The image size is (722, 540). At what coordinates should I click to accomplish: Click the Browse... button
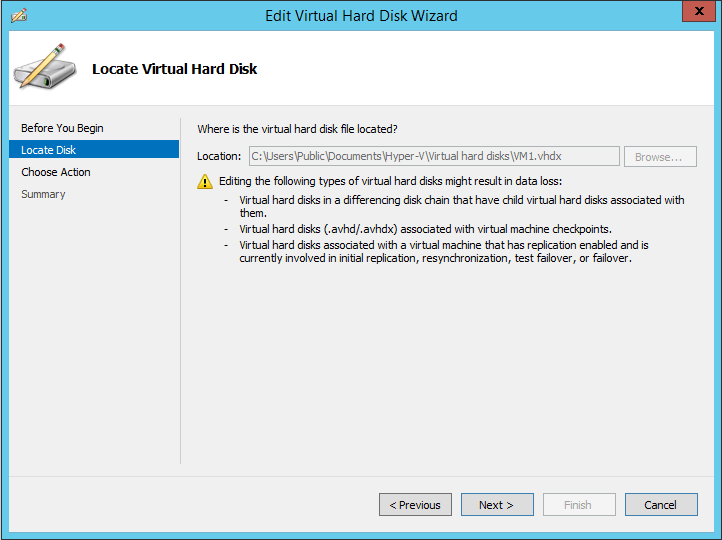click(660, 157)
